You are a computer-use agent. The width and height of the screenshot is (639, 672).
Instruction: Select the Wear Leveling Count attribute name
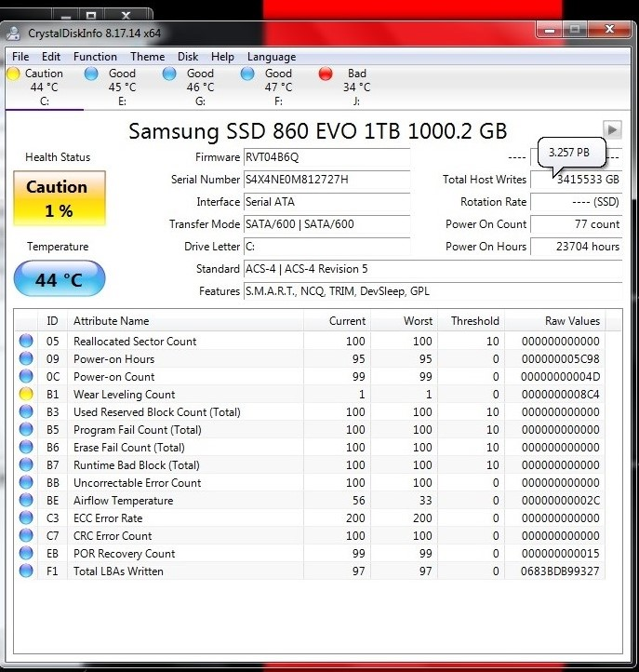[125, 395]
